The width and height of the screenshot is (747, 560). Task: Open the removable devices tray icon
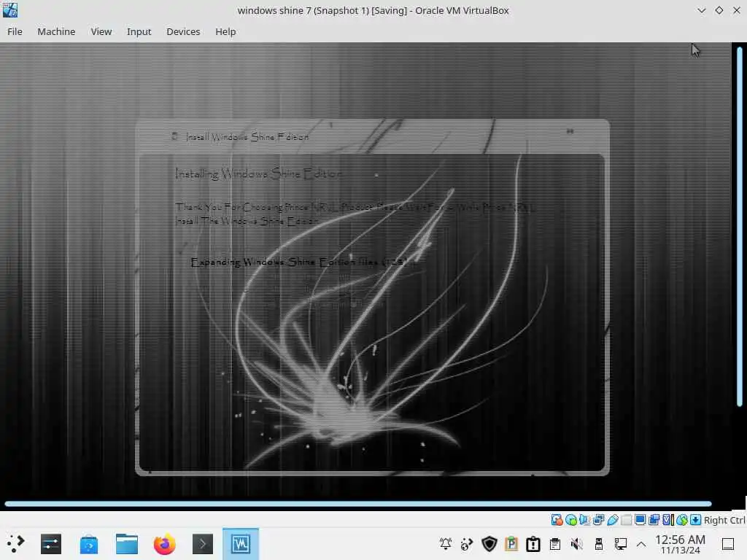coord(599,544)
